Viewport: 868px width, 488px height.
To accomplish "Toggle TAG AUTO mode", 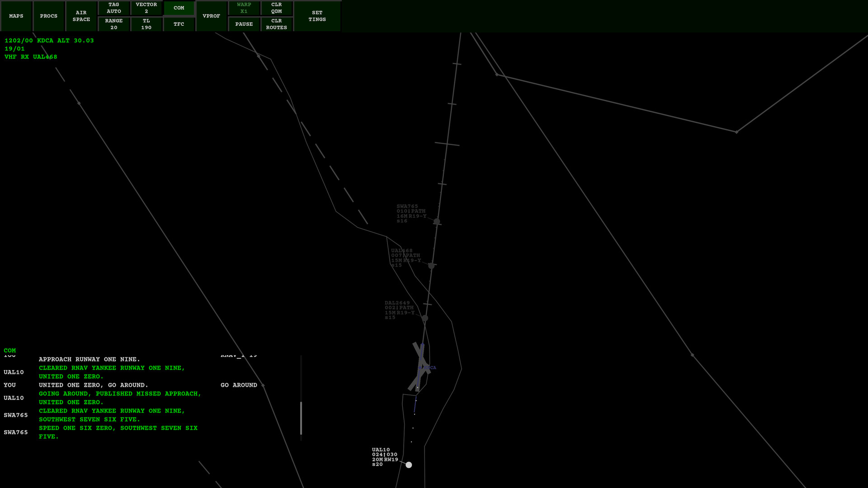I will [x=114, y=8].
